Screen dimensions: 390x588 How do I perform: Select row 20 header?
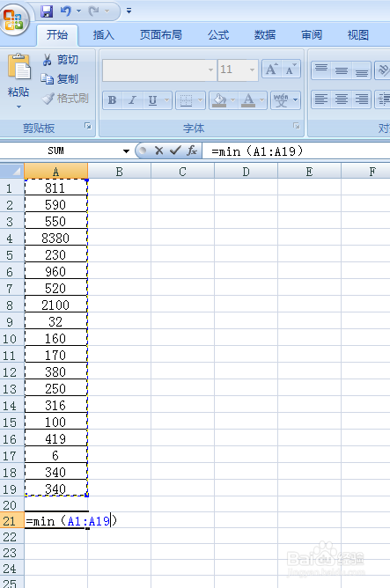point(11,505)
